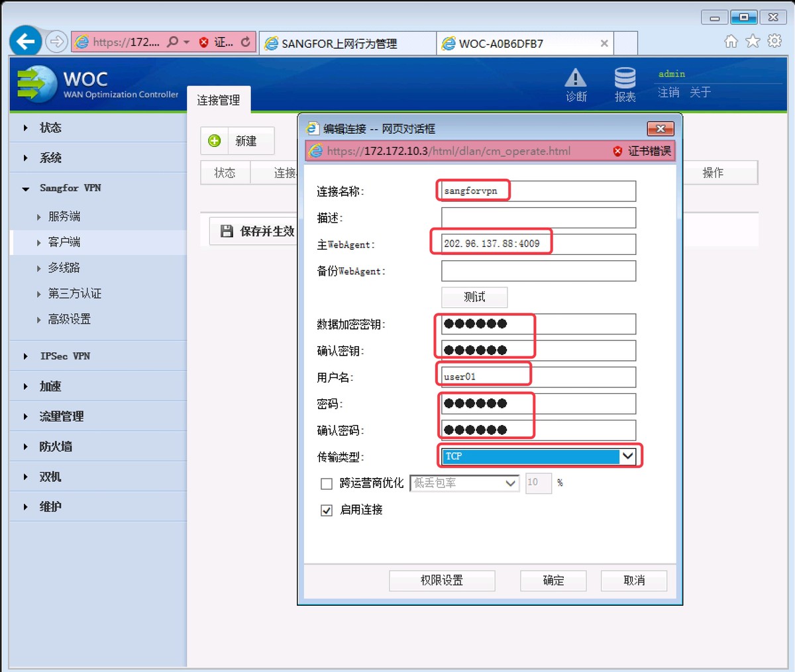Screen dimensions: 795x672
Task: Click the floppy disk save icon
Action: pyautogui.click(x=227, y=231)
